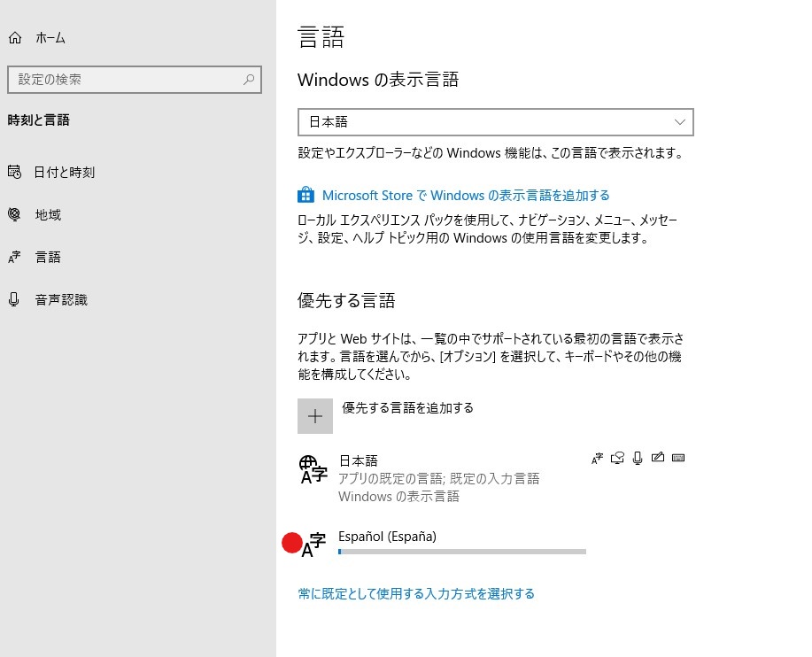
Task: Click the text-to-speech feature icon for 日本語
Action: (617, 458)
